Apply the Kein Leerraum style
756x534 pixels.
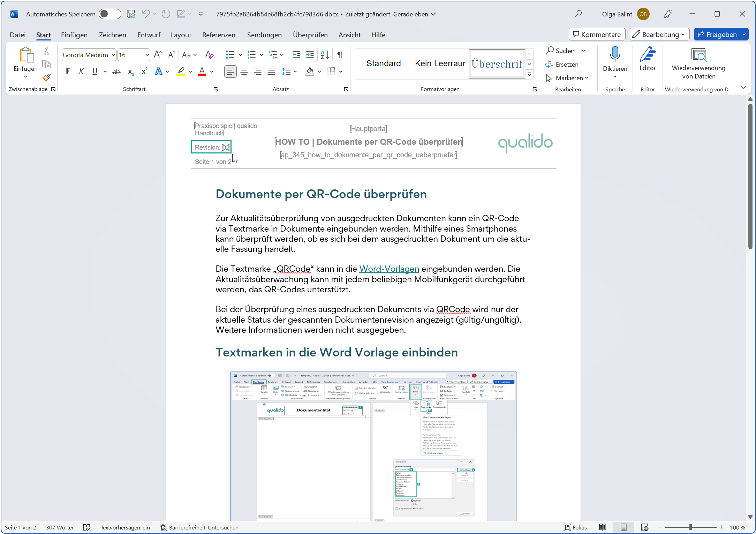point(440,63)
